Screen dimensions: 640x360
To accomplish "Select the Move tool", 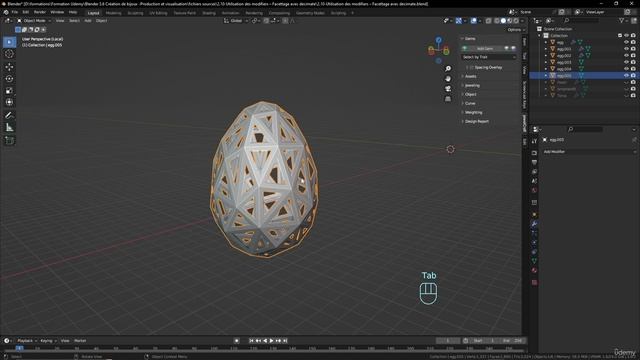I will pos(9,67).
